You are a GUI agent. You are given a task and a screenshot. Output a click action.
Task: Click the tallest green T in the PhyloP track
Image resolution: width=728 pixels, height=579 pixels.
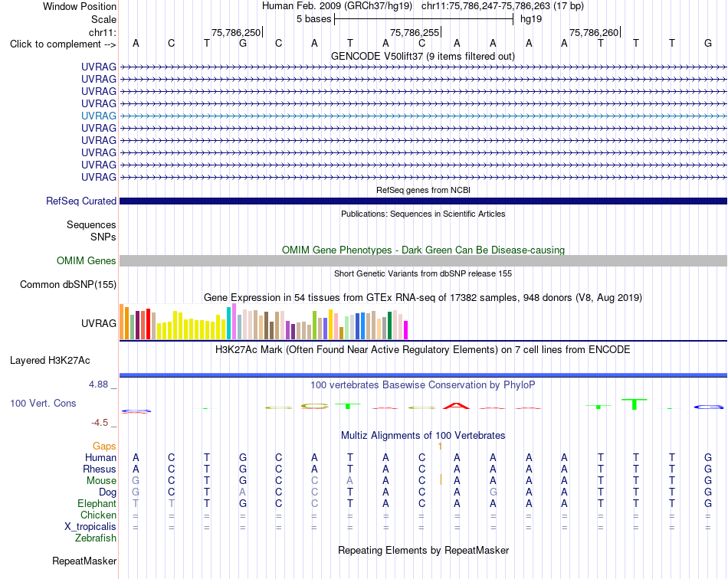pyautogui.click(x=635, y=404)
